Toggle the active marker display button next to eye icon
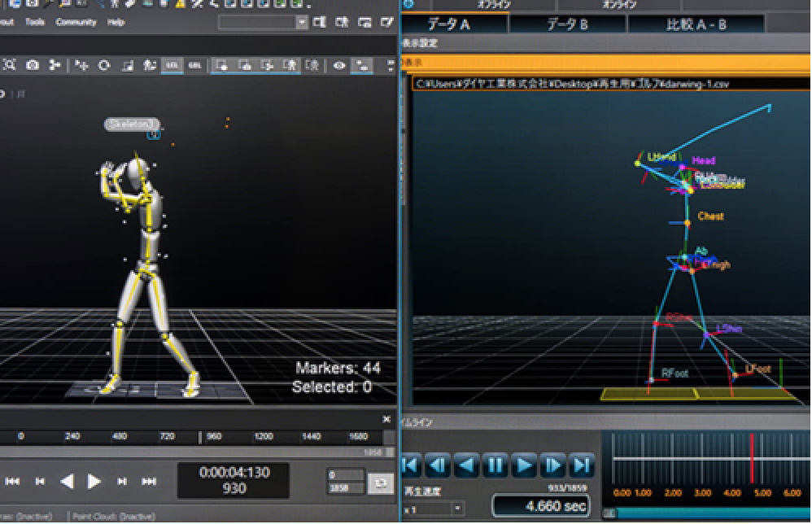The width and height of the screenshot is (812, 524). (363, 65)
